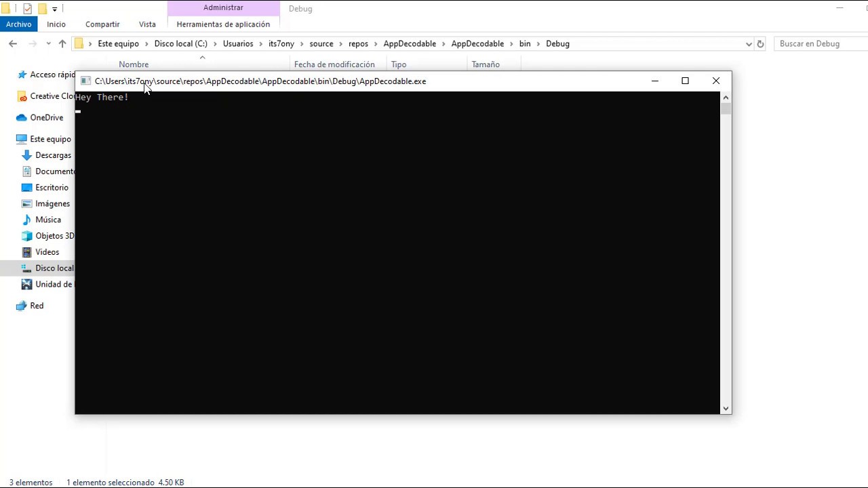Click quick access new folder icon
The width and height of the screenshot is (868, 488).
42,9
